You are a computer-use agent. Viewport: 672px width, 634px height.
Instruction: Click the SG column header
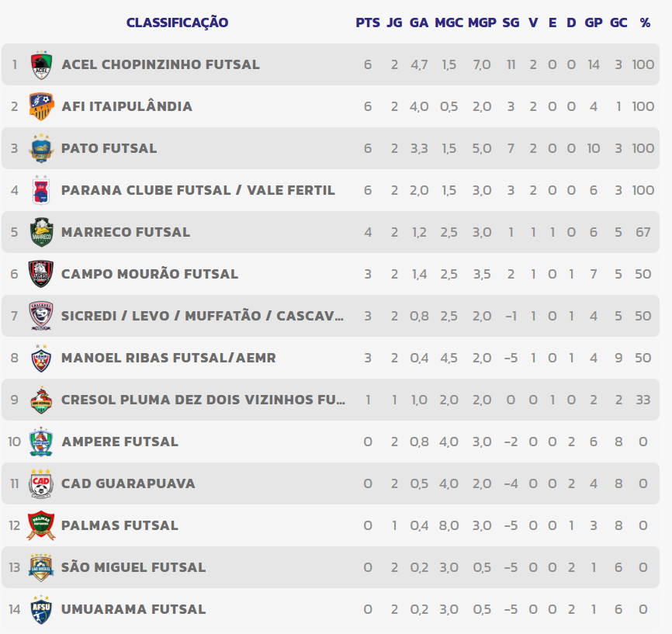[x=511, y=23]
